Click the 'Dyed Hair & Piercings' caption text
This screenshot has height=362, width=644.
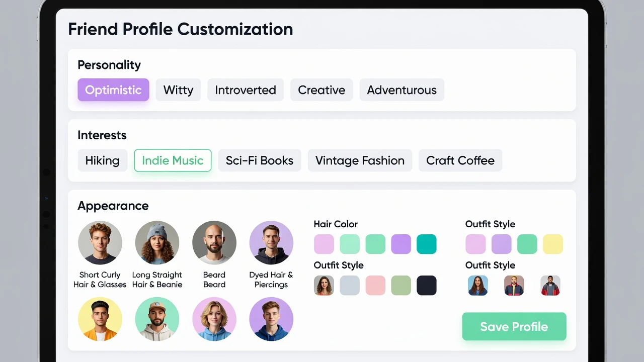coord(271,280)
